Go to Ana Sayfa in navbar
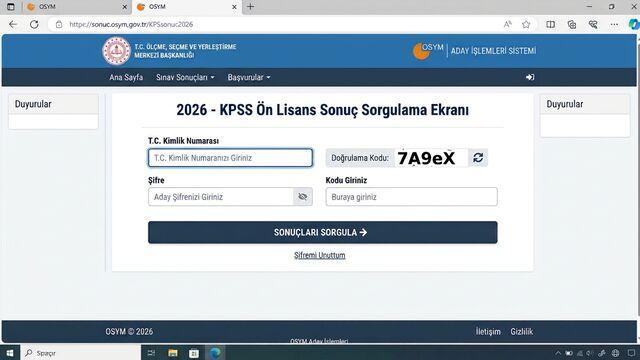The width and height of the screenshot is (640, 360). point(126,77)
